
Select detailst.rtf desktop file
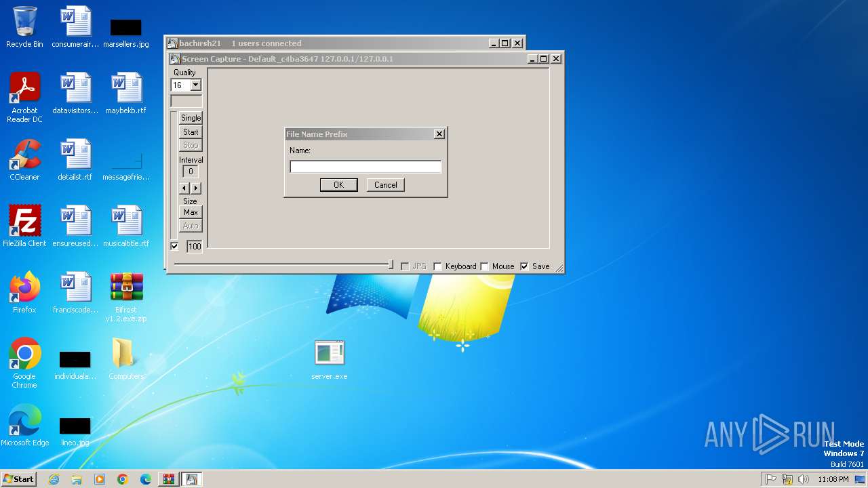click(75, 160)
